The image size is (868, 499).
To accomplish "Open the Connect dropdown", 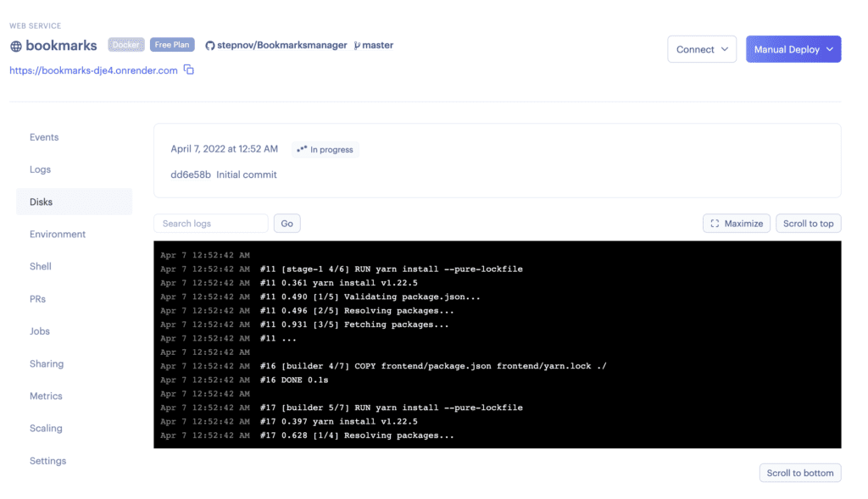I will (701, 49).
